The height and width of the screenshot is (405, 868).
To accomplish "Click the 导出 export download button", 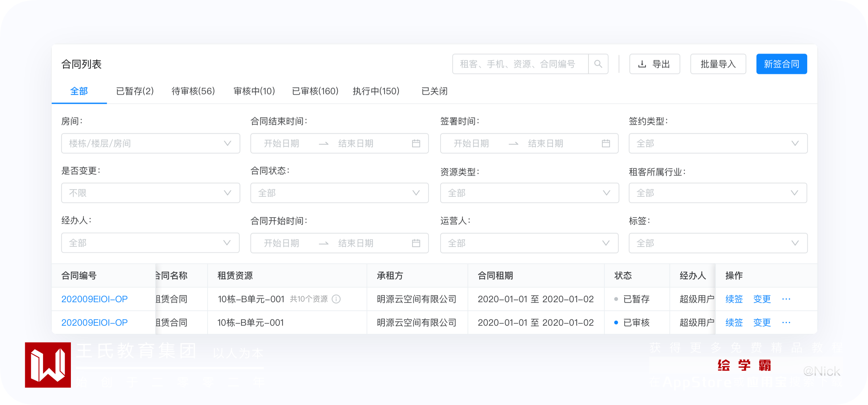I will coord(654,64).
